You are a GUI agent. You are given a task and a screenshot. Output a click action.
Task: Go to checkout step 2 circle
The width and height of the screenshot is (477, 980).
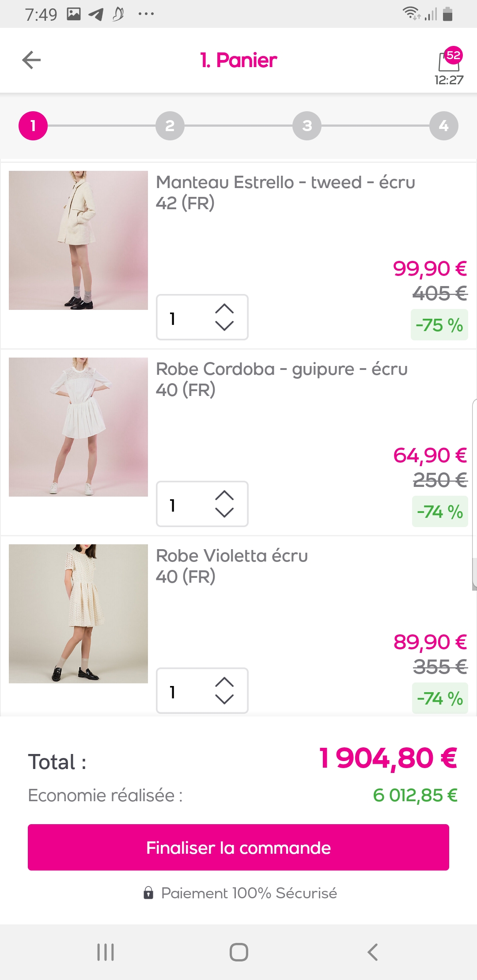tap(170, 126)
